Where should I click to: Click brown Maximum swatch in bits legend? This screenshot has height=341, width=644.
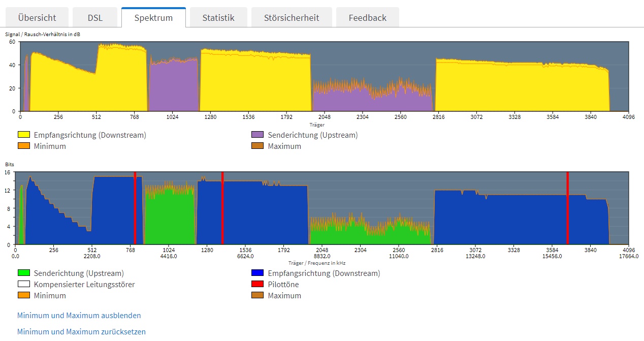257,296
